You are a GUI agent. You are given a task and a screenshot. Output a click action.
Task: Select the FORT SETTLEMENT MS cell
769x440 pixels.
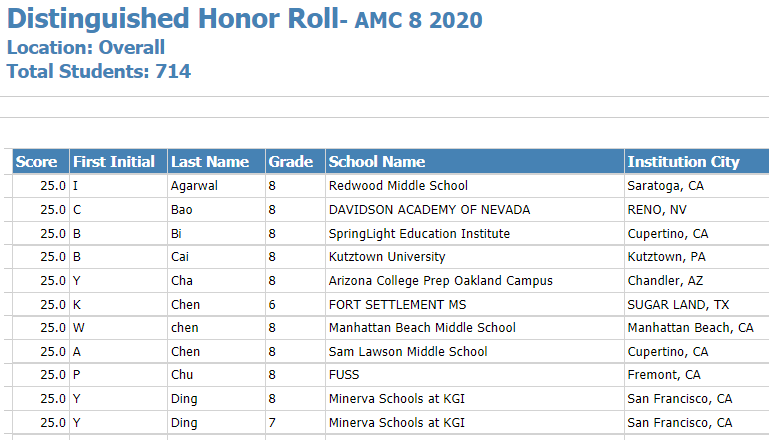475,305
